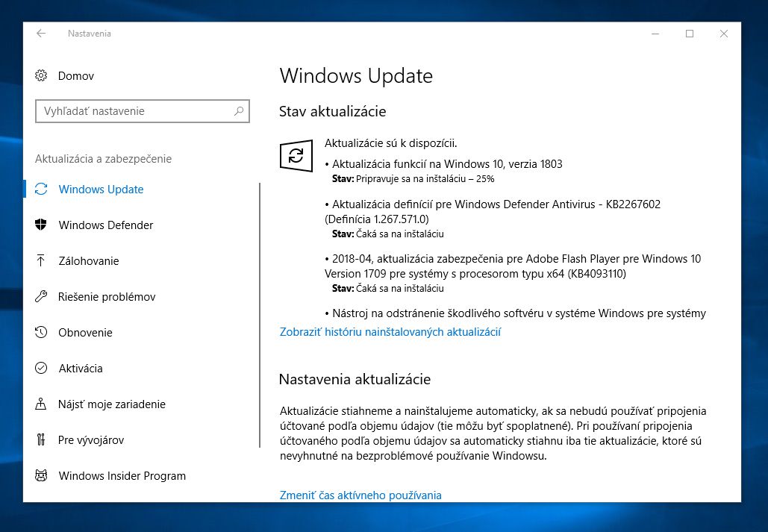Click the Nastavenia aktualizácie heading

click(355, 379)
